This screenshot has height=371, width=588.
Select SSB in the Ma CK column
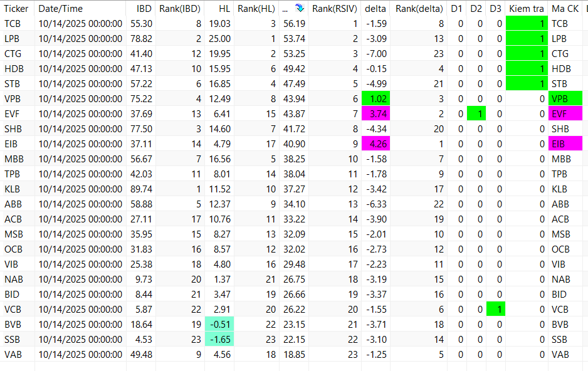(x=559, y=339)
